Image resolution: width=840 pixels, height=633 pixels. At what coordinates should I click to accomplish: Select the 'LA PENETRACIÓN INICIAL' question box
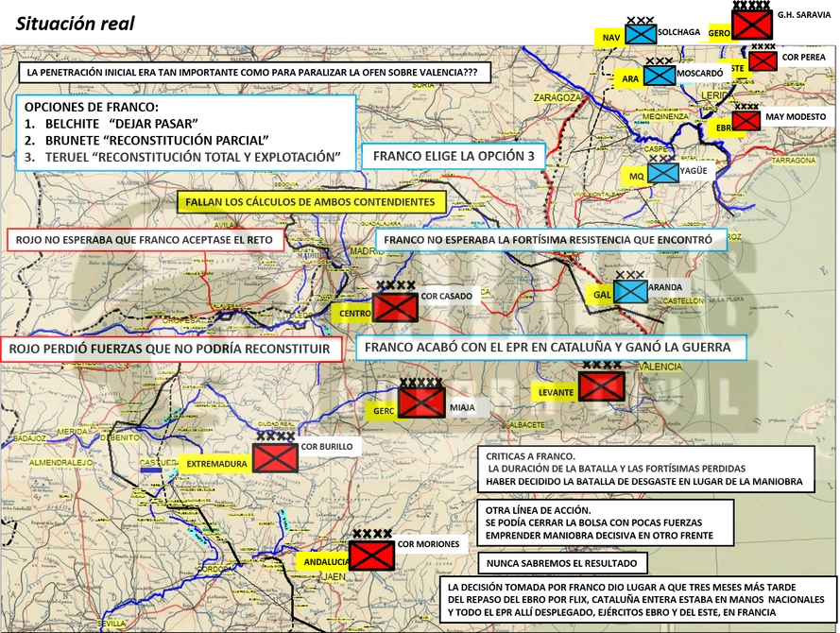[255, 73]
